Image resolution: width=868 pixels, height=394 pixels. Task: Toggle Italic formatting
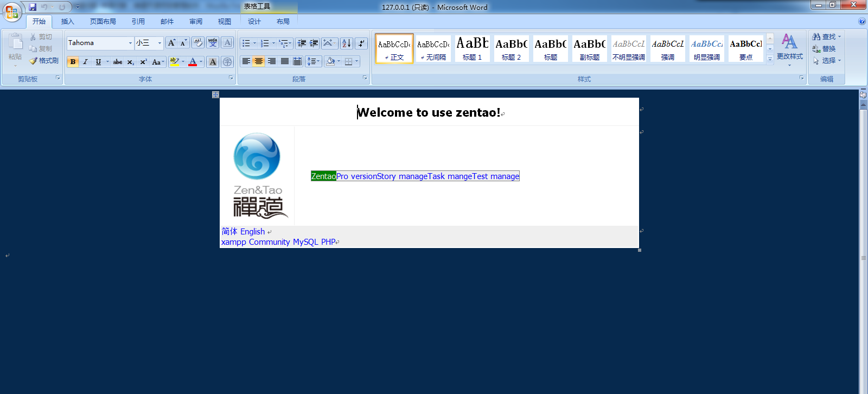85,62
